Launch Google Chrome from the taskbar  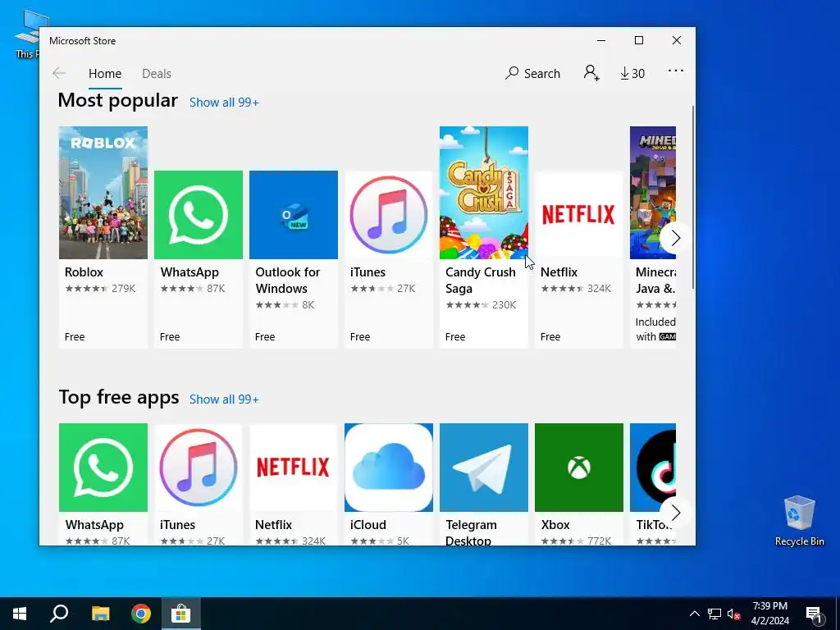141,614
